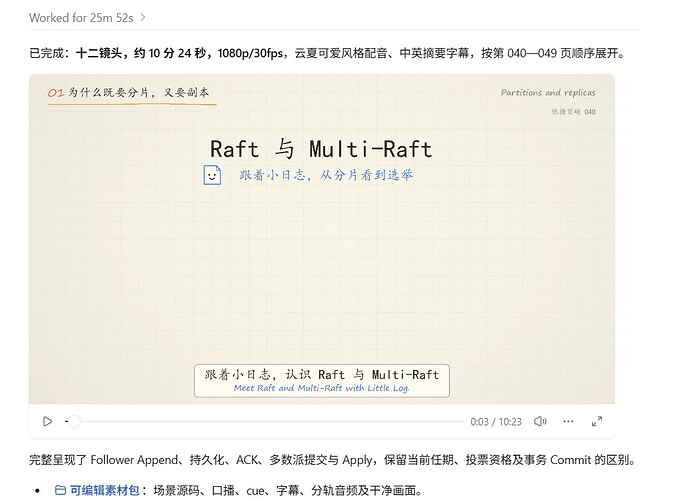Click the "0:03 / 10:23" time display
This screenshot has width=683, height=500.
[496, 422]
